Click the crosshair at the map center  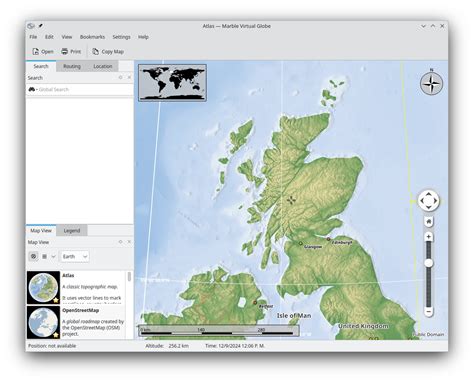[291, 200]
